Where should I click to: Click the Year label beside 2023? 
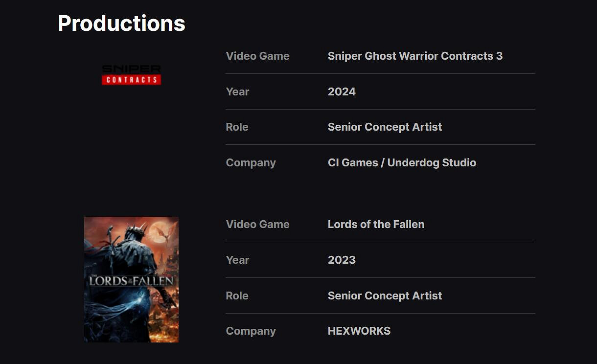tap(237, 260)
